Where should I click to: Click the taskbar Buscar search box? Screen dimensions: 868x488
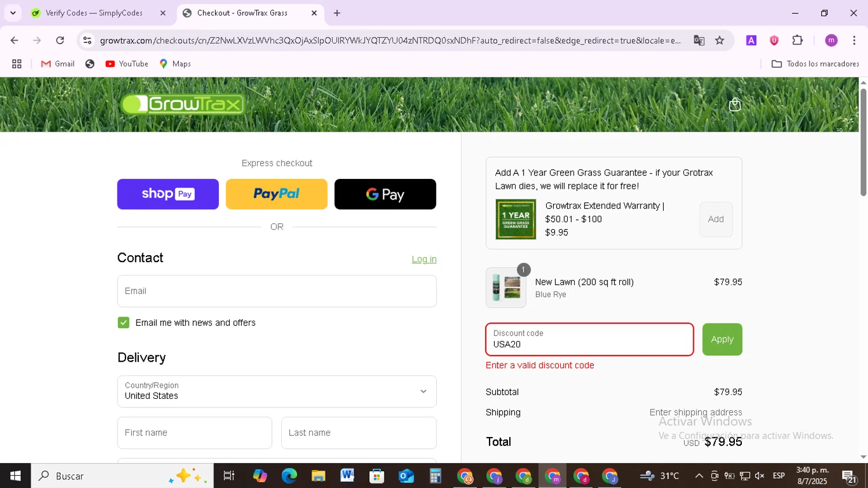(x=122, y=476)
